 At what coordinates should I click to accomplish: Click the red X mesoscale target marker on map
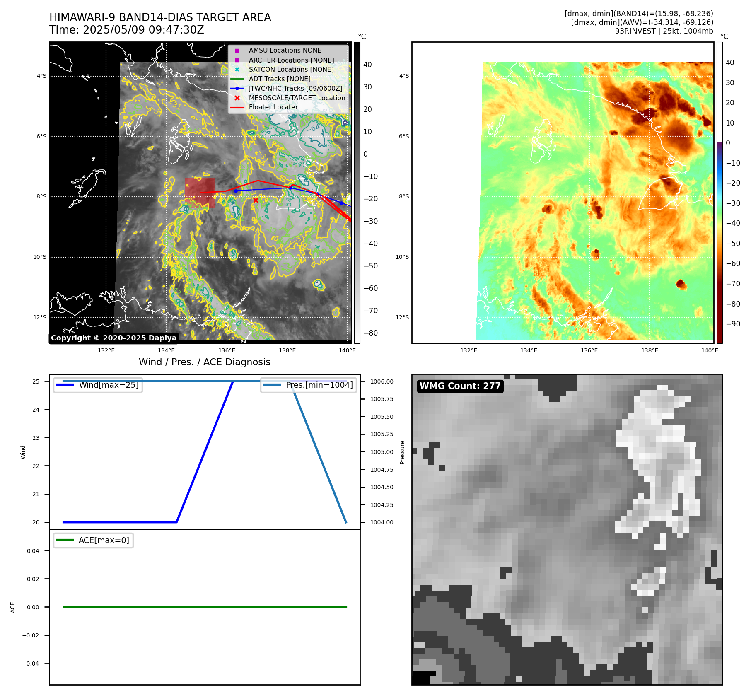tap(256, 200)
